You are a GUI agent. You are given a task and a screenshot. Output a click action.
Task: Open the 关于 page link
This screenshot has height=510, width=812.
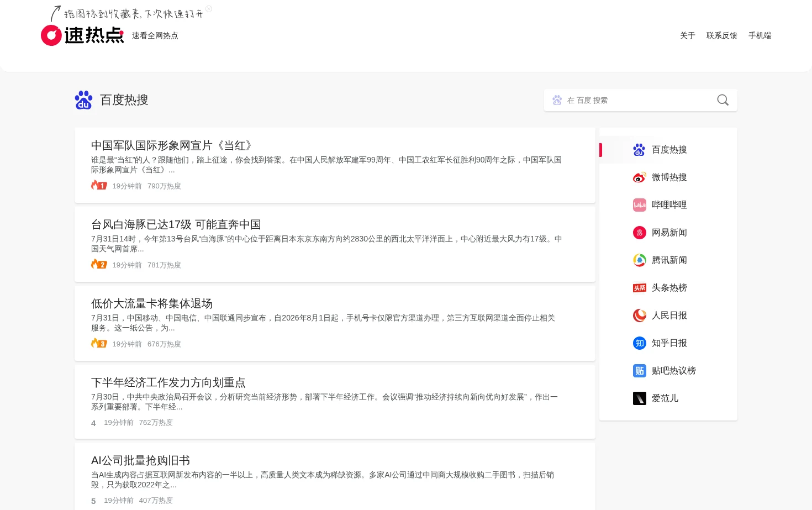coord(687,35)
